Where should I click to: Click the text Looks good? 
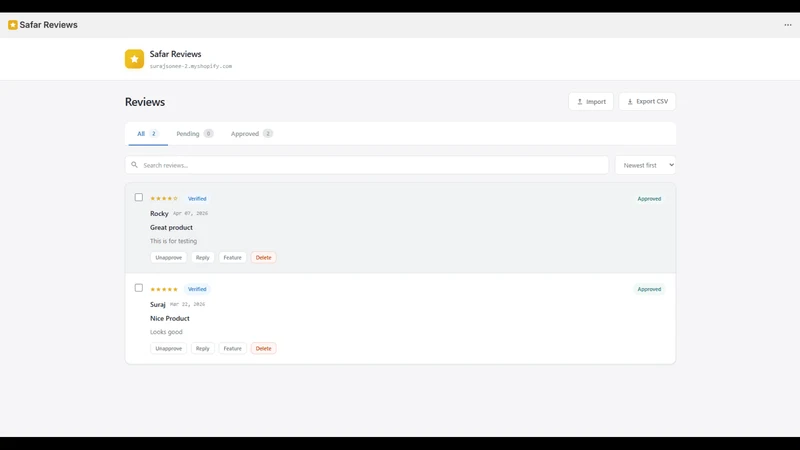tap(166, 332)
